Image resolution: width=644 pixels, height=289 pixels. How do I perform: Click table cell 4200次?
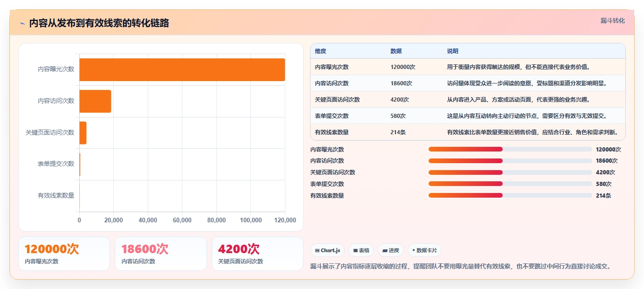point(400,100)
